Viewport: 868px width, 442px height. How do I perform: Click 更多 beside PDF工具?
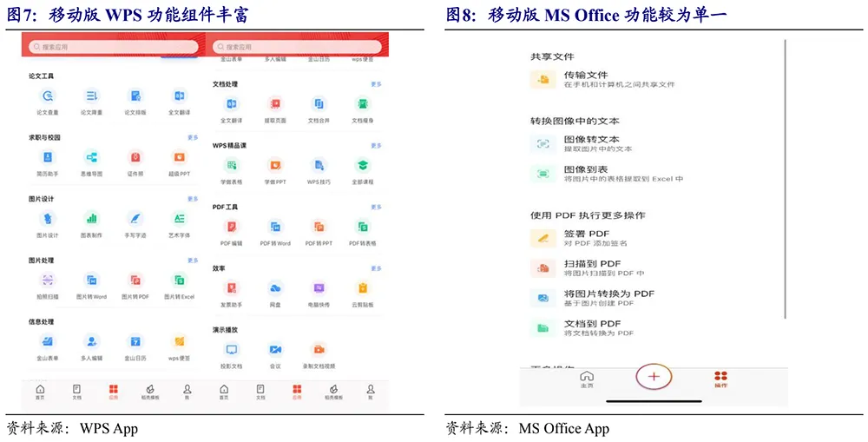377,208
